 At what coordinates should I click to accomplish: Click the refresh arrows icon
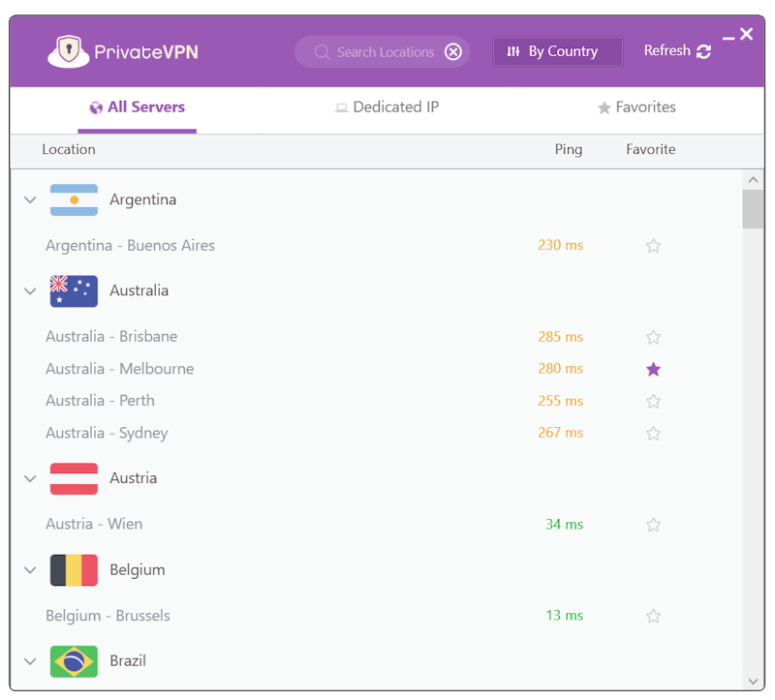[x=704, y=51]
